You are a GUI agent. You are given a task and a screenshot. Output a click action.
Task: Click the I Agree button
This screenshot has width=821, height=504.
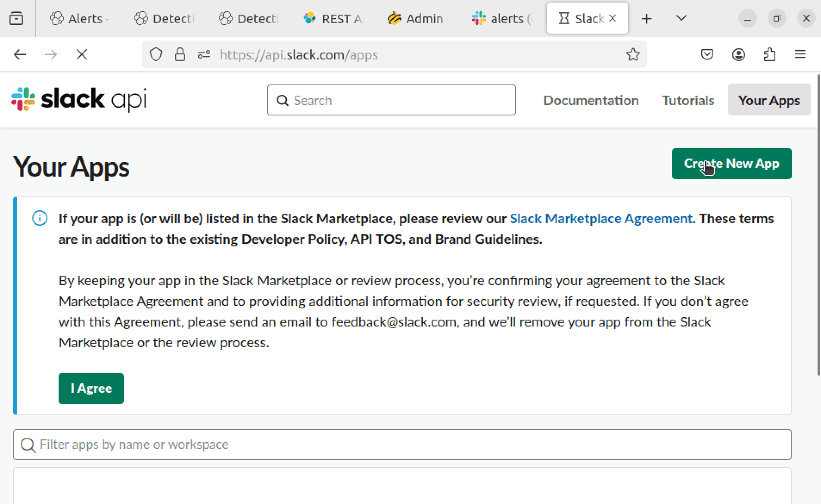pyautogui.click(x=91, y=389)
